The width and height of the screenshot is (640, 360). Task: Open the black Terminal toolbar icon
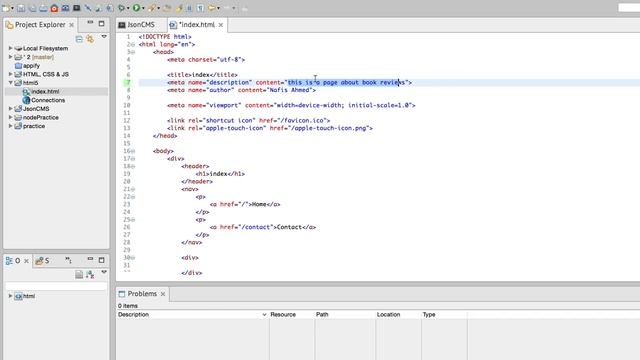[x=76, y=8]
